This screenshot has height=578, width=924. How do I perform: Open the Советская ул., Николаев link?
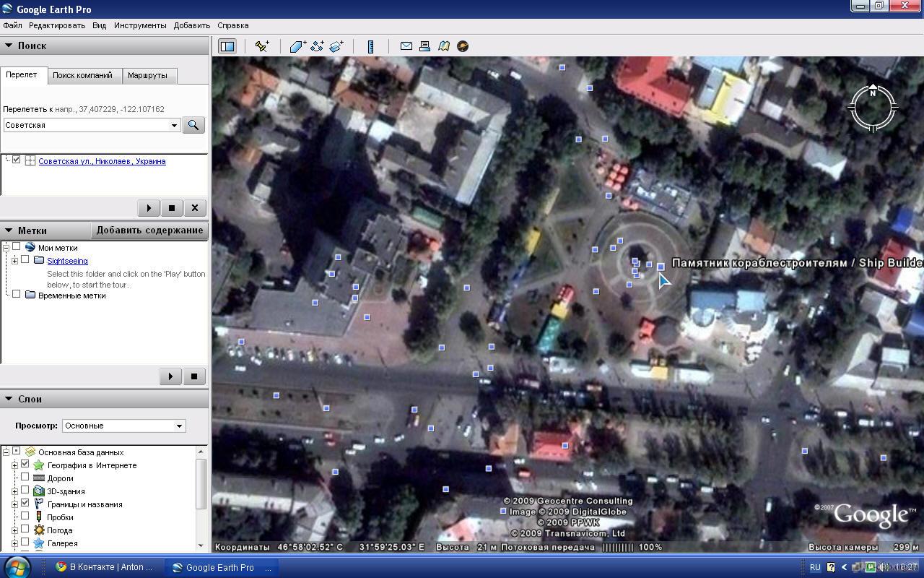(102, 161)
